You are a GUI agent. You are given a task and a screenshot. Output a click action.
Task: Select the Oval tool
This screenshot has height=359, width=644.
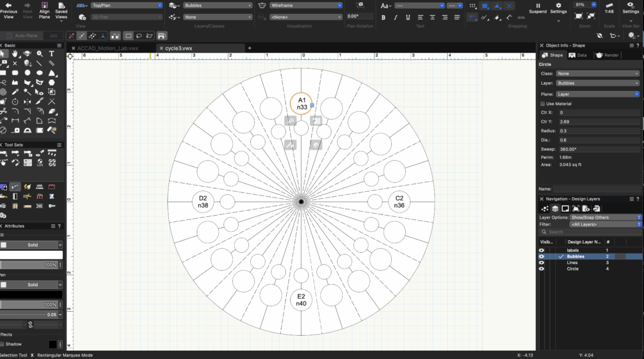[40, 73]
